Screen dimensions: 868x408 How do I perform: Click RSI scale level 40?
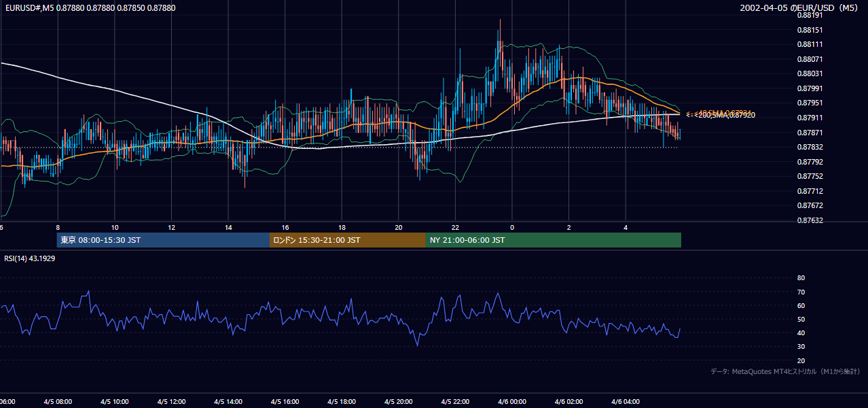pyautogui.click(x=801, y=333)
